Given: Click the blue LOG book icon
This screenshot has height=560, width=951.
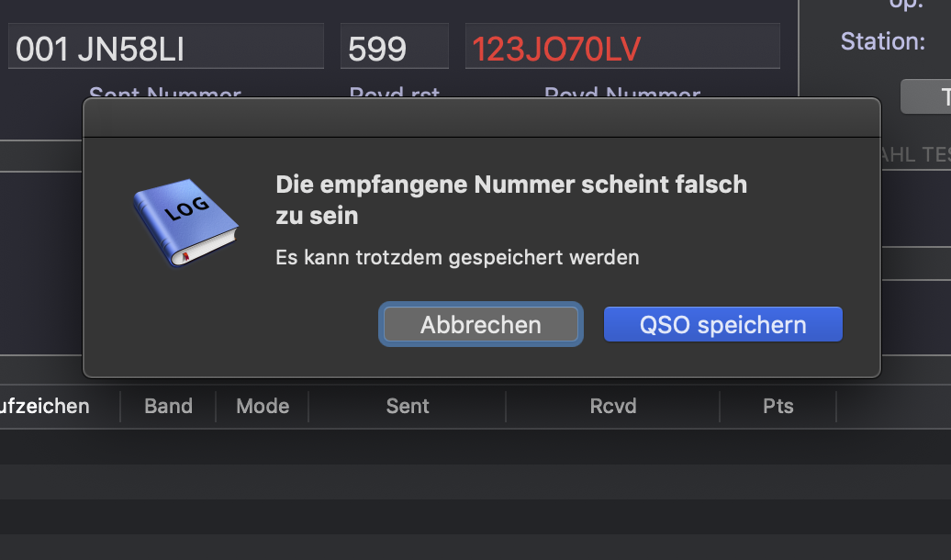Looking at the screenshot, I should point(185,223).
